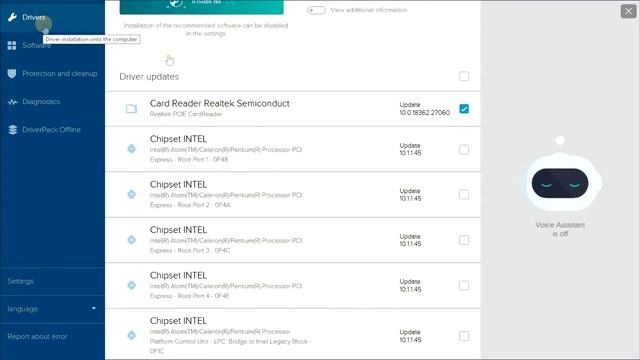Screen dimensions: 640x360
Task: Click the Root Port 3 - 0F4C description
Action: pyautogui.click(x=226, y=245)
